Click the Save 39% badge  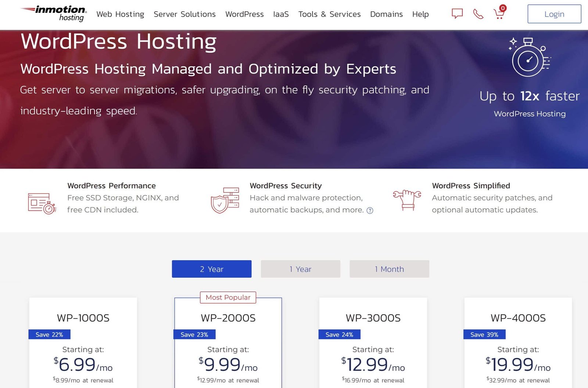[x=484, y=334]
